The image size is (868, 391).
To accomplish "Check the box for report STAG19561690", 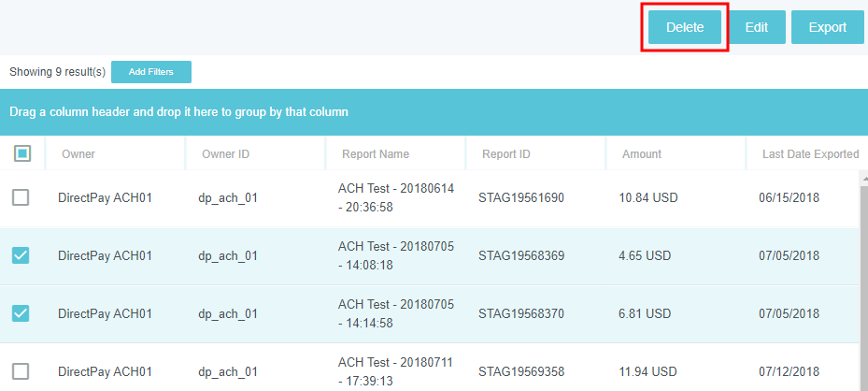I will point(21,197).
